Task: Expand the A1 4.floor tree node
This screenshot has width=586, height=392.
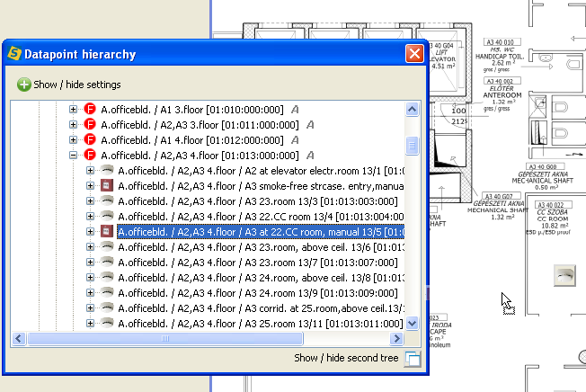Action: click(x=74, y=140)
